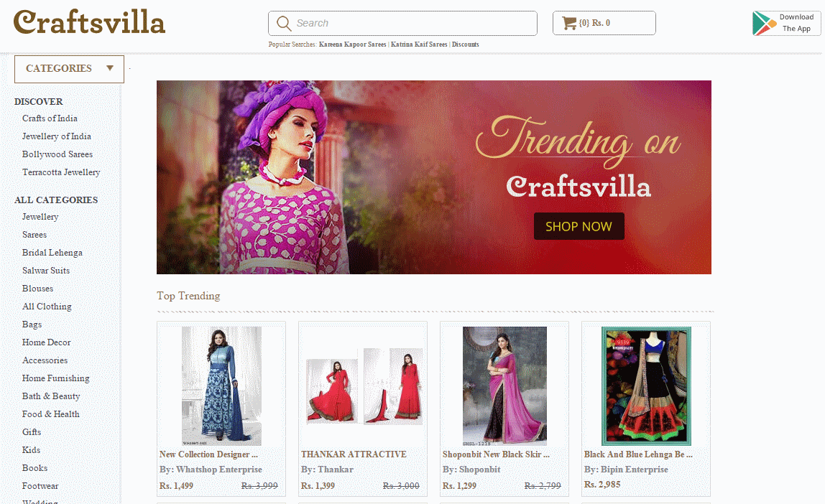View the Shoponbit pink saree thumbnail

[x=504, y=386]
